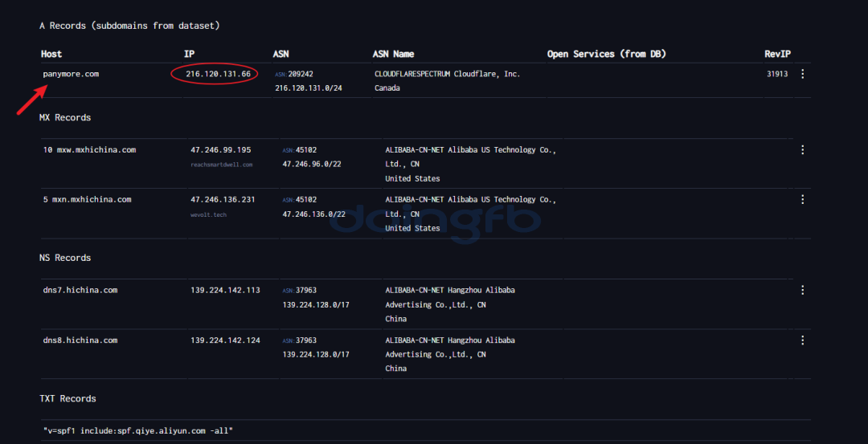868x444 pixels.
Task: Click the subnet 47.246.136.0/22
Action: pos(313,214)
